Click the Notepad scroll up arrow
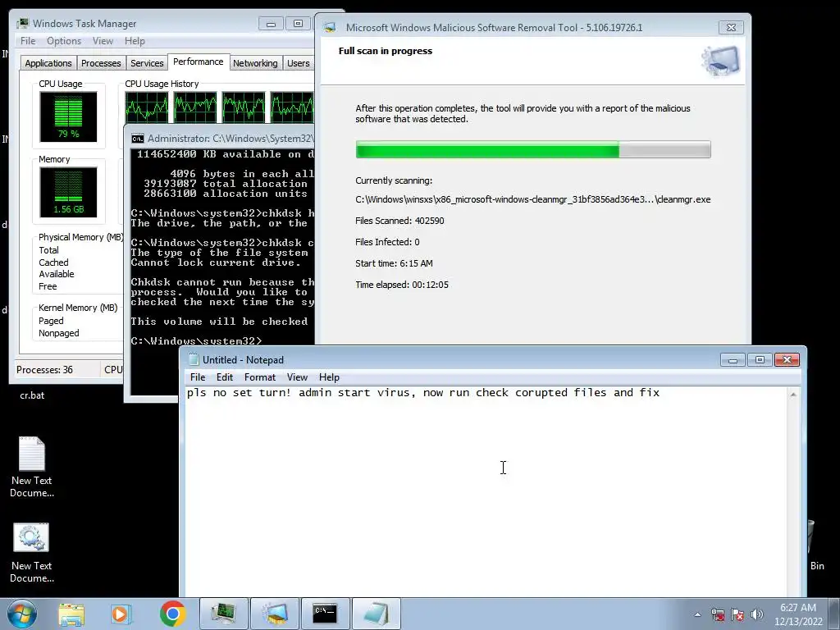 (793, 395)
